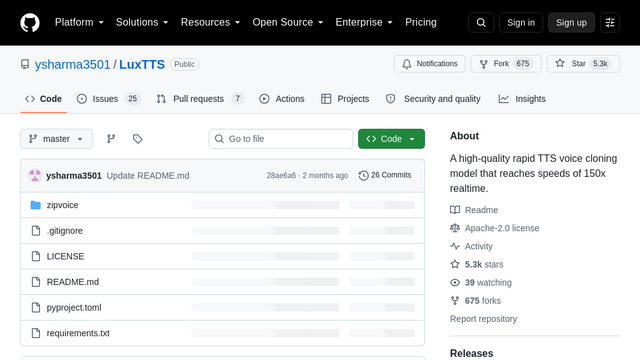Expand the Open Source menu
Image resolution: width=640 pixels, height=360 pixels.
(x=288, y=22)
